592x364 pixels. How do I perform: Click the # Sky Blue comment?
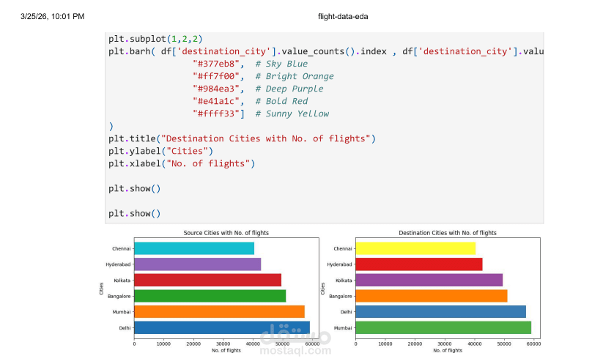click(281, 64)
